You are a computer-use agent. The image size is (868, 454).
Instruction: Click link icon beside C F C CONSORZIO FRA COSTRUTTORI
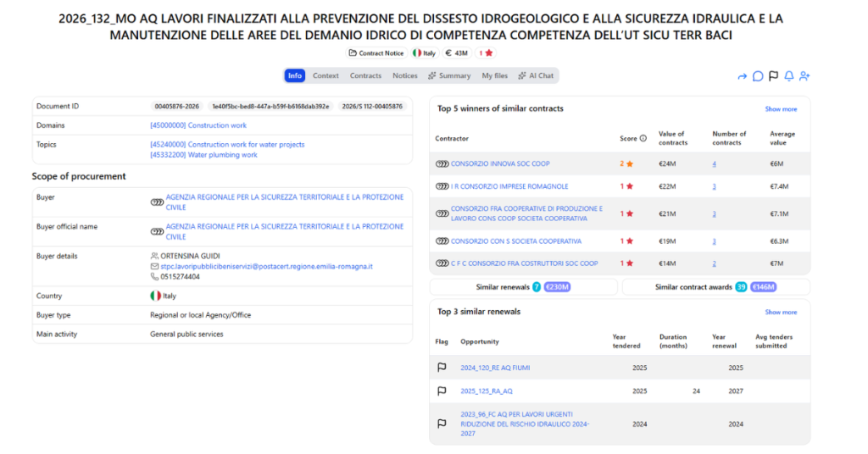pos(442,263)
